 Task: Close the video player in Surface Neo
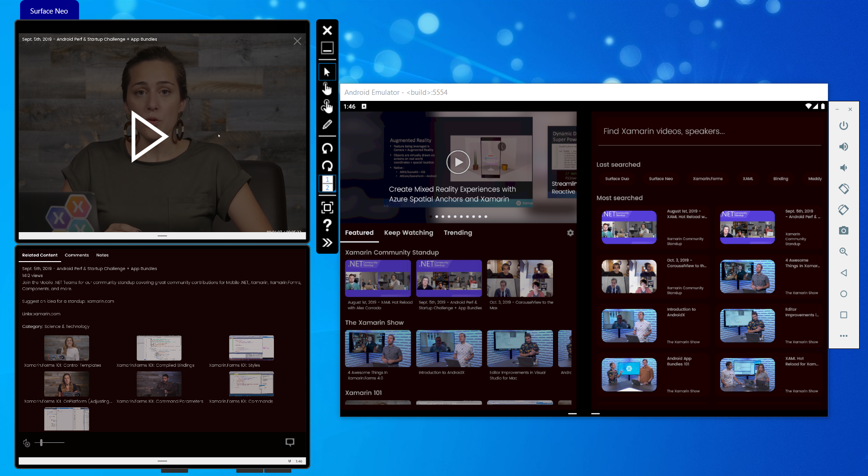297,41
